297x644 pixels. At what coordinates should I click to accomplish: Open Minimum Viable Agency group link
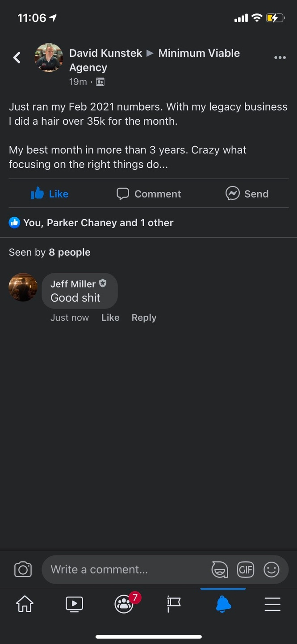199,53
